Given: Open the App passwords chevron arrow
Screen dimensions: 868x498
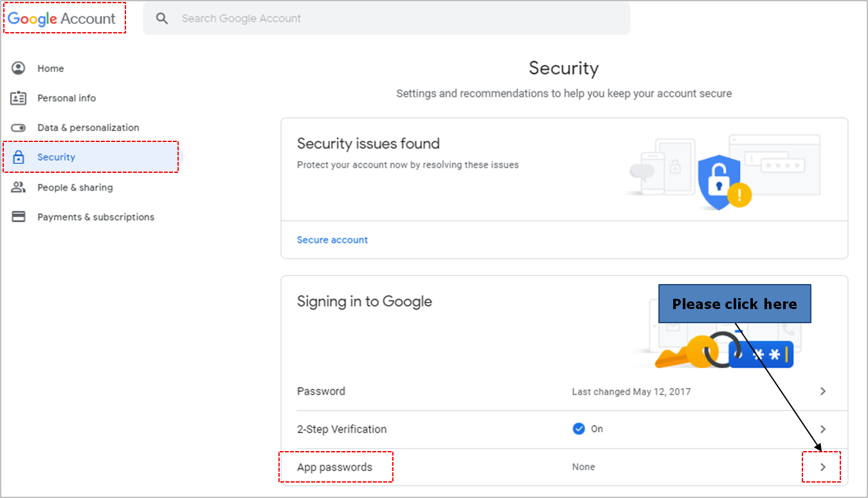Looking at the screenshot, I should click(823, 467).
